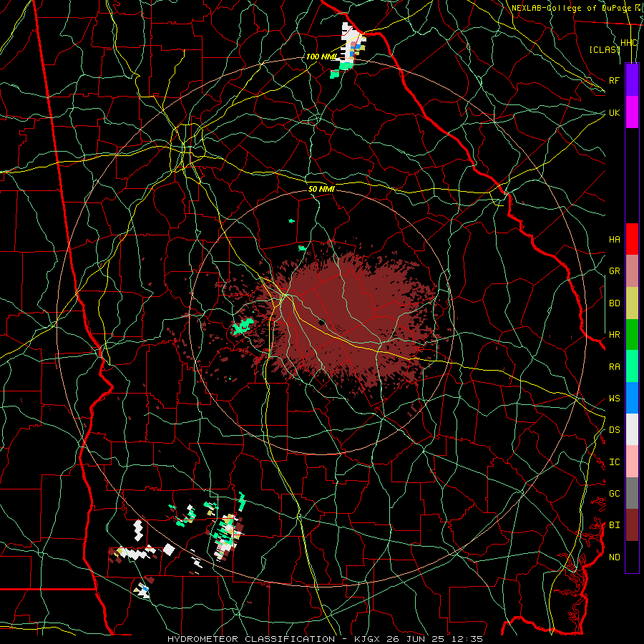Click the HA red legend swatch
Image resolution: width=644 pixels, height=644 pixels.
click(x=632, y=239)
